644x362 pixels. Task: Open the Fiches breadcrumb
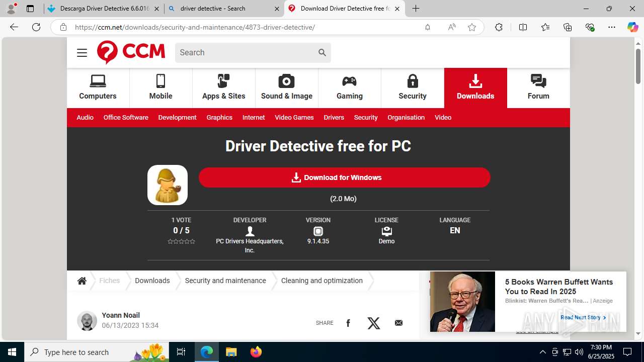pyautogui.click(x=110, y=281)
